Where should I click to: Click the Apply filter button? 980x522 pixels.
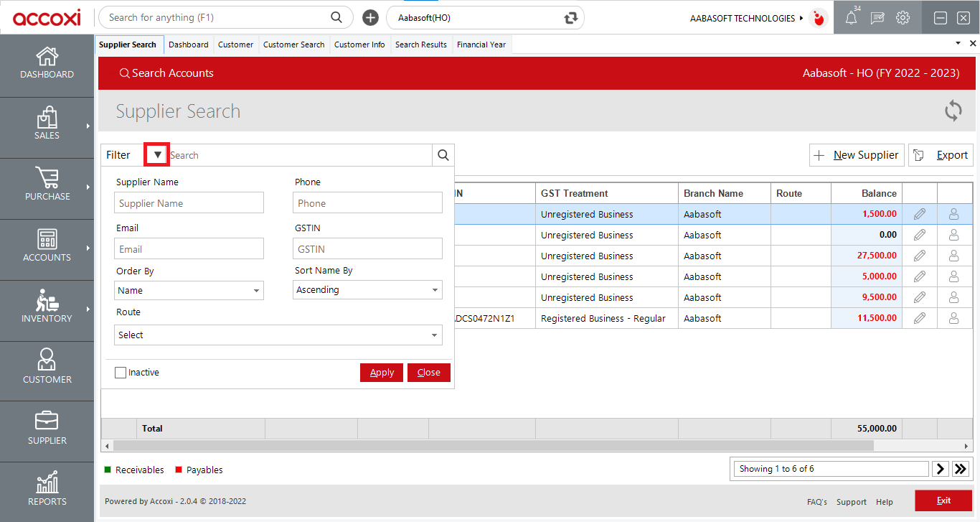pos(382,373)
